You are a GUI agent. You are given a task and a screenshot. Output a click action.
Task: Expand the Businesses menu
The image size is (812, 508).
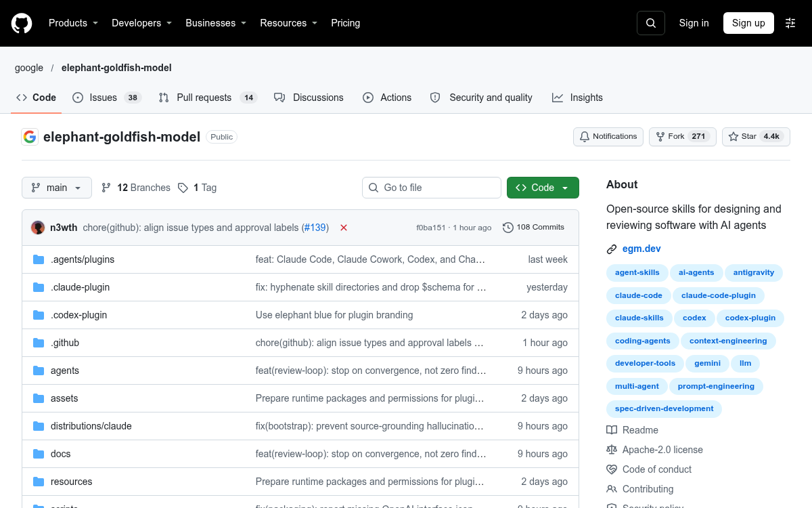(216, 23)
